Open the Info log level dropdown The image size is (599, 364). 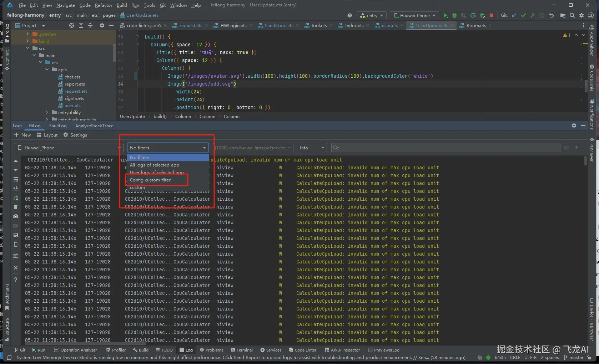pyautogui.click(x=312, y=148)
